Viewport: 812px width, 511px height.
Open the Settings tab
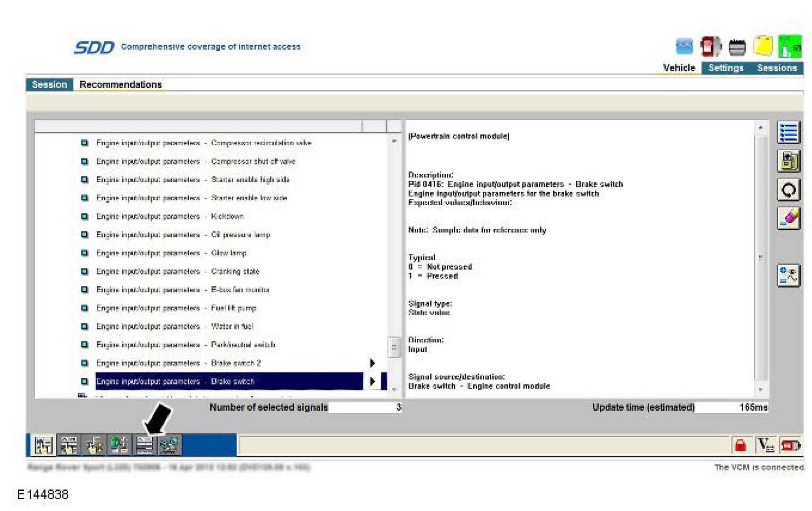(726, 68)
